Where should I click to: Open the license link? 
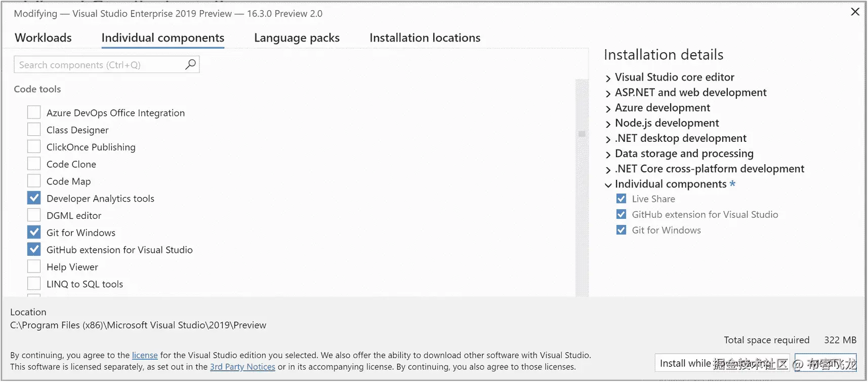point(145,355)
